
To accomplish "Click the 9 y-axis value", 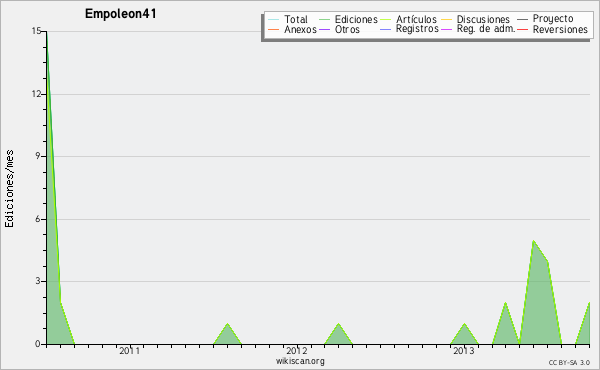I will pos(38,156).
